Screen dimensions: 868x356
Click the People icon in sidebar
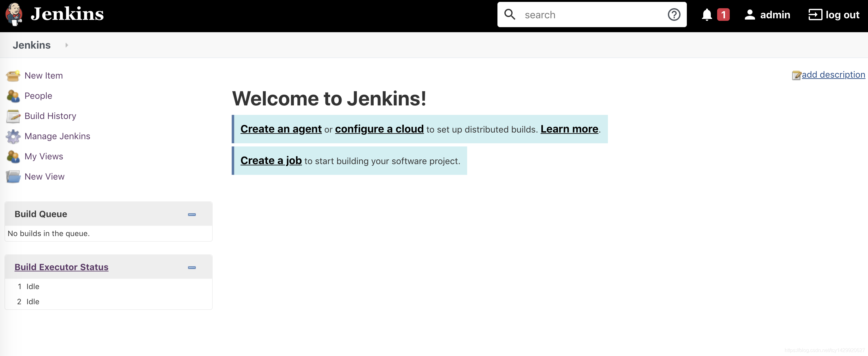(x=13, y=96)
